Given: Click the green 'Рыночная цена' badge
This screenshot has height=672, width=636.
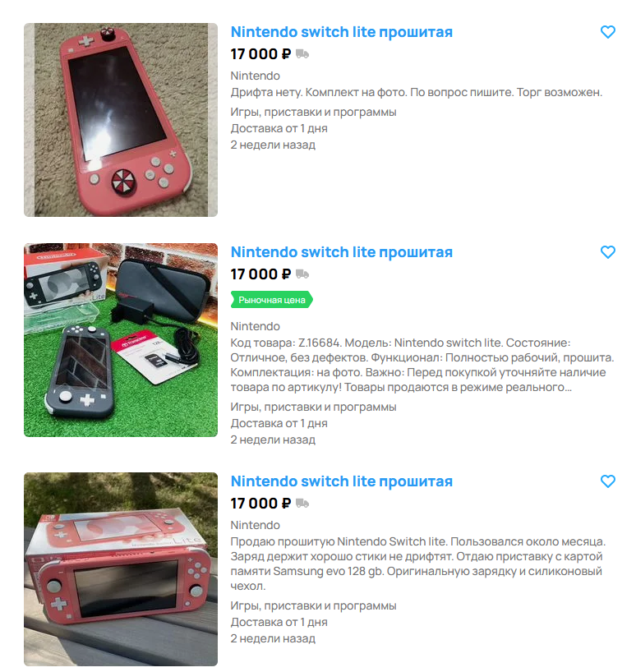Looking at the screenshot, I should pos(272,300).
